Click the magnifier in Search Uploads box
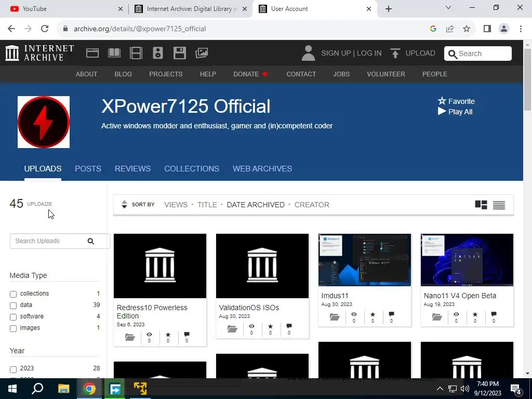Viewport: 532px width, 399px height. click(90, 241)
